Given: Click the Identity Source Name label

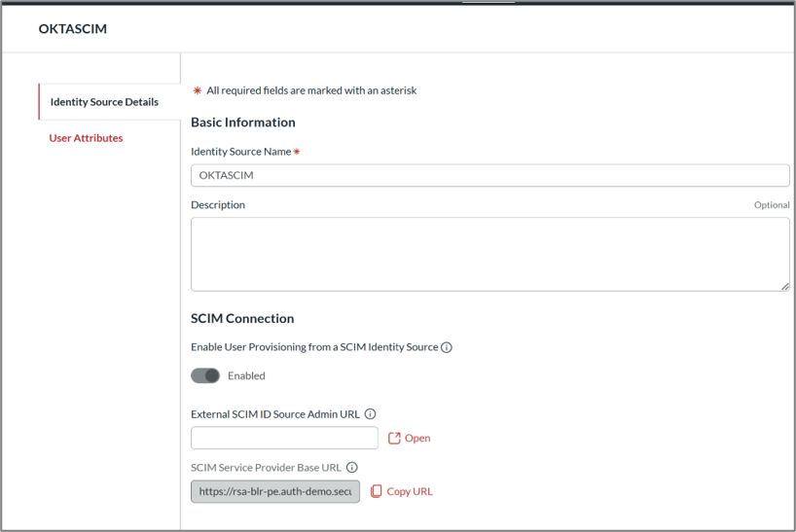Looking at the screenshot, I should coord(240,152).
